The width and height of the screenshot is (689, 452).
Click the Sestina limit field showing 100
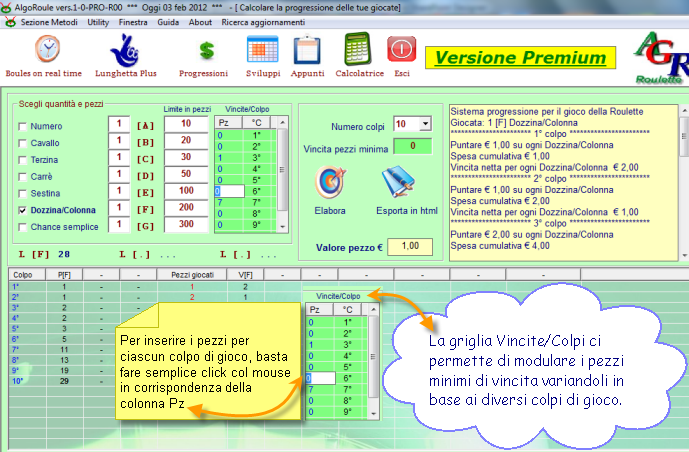pos(186,191)
